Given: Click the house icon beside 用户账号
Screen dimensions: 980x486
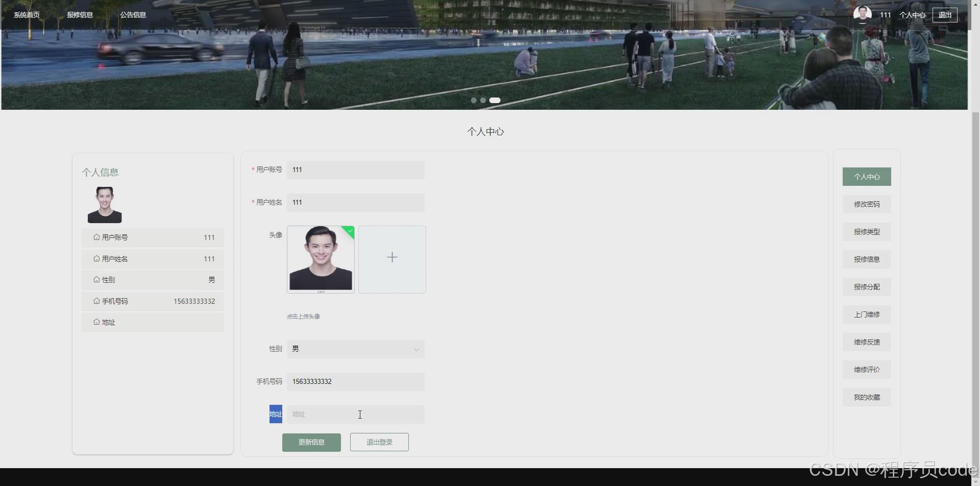Looking at the screenshot, I should click(96, 237).
